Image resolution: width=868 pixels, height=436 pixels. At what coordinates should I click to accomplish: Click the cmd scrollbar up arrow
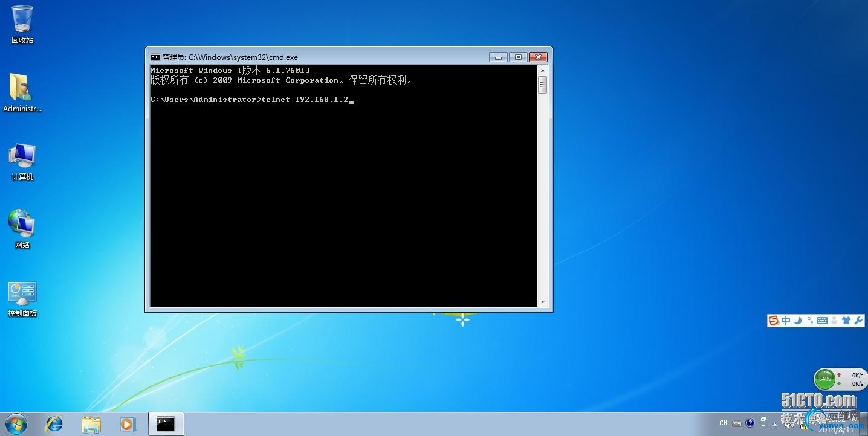pyautogui.click(x=543, y=70)
